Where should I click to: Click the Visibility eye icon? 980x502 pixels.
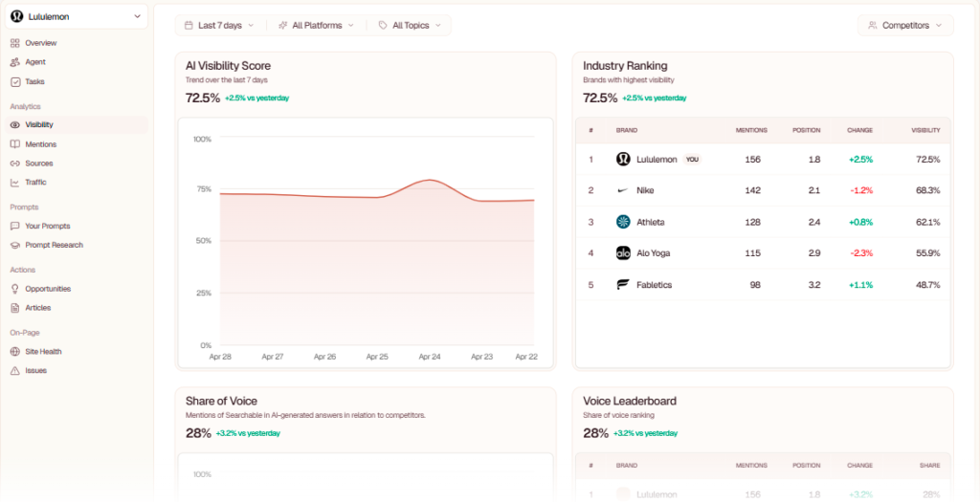15,125
